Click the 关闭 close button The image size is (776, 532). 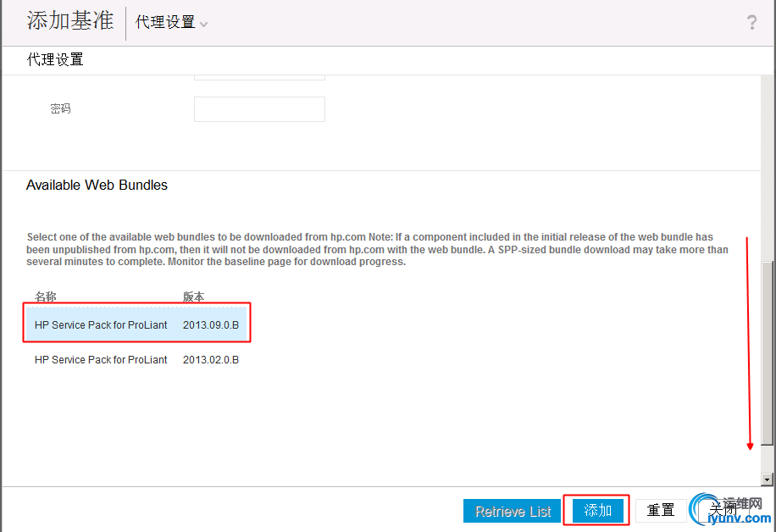723,510
